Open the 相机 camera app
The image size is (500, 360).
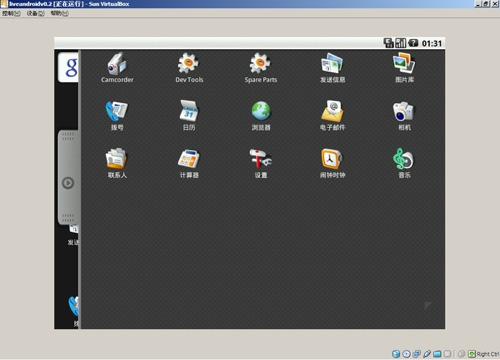[x=404, y=116]
